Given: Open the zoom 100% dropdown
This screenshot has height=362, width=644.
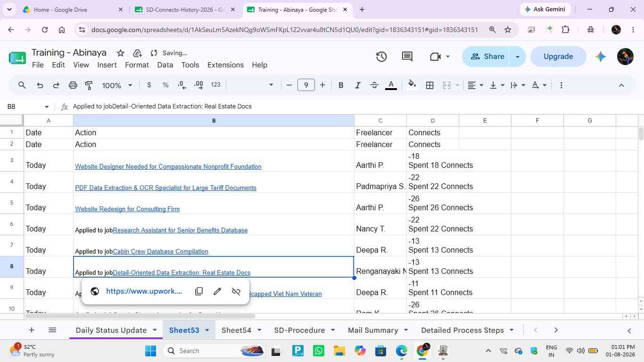Looking at the screenshot, I should click(117, 85).
